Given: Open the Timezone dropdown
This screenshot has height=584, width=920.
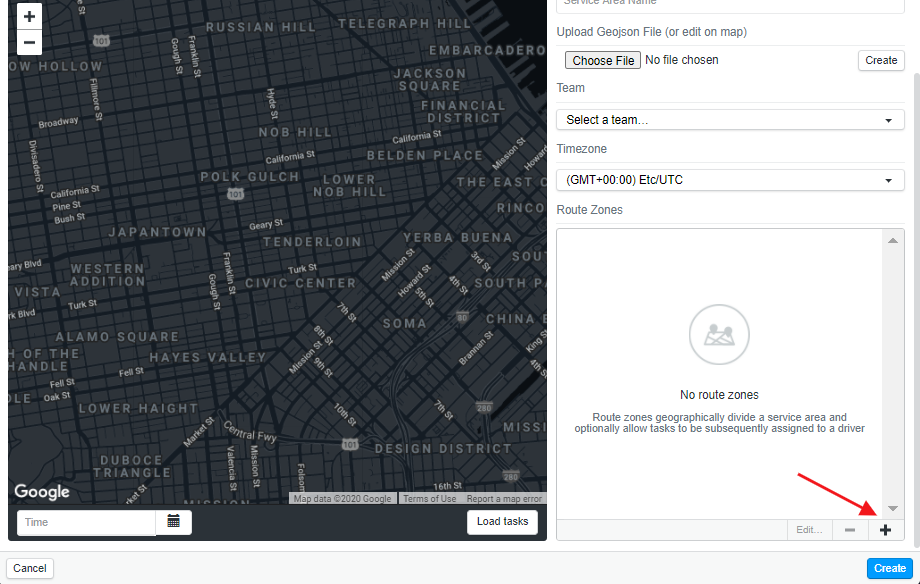Looking at the screenshot, I should click(730, 180).
